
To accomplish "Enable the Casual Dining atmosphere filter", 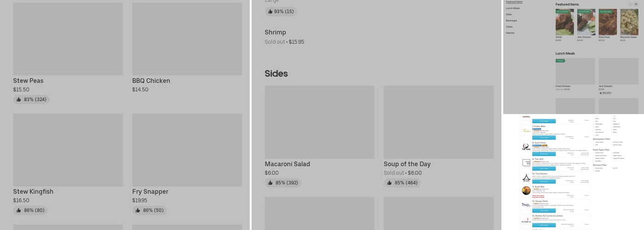I will (x=594, y=142).
